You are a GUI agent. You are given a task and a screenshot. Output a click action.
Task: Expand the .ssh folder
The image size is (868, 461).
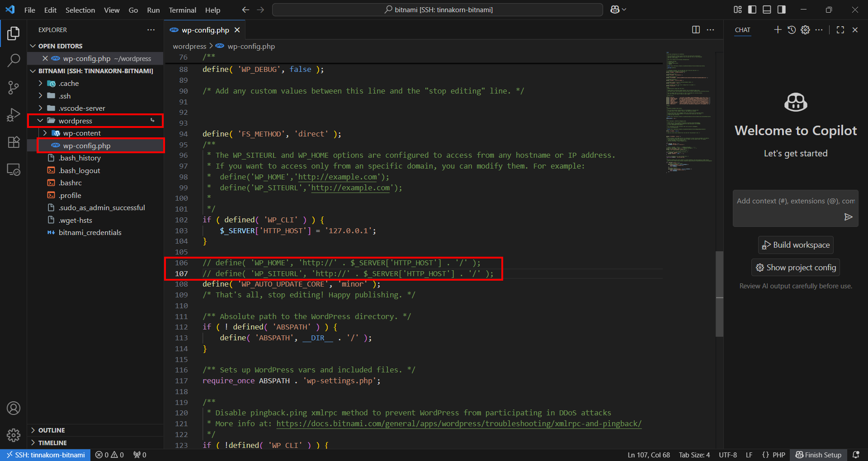tap(40, 96)
